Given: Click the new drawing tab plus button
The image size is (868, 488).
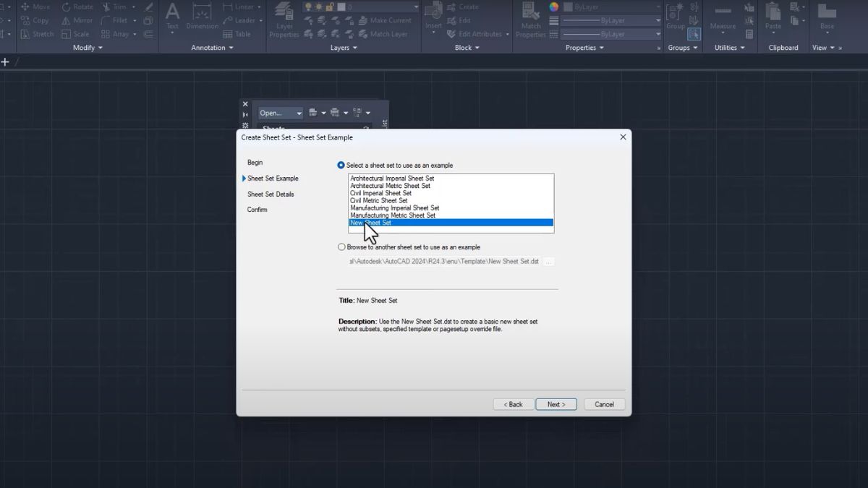Looking at the screenshot, I should tap(4, 62).
